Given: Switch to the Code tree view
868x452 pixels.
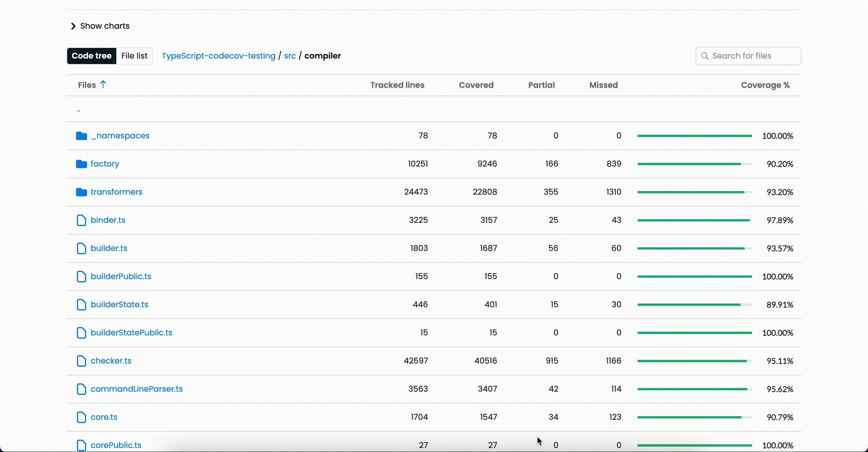Looking at the screenshot, I should tap(92, 56).
